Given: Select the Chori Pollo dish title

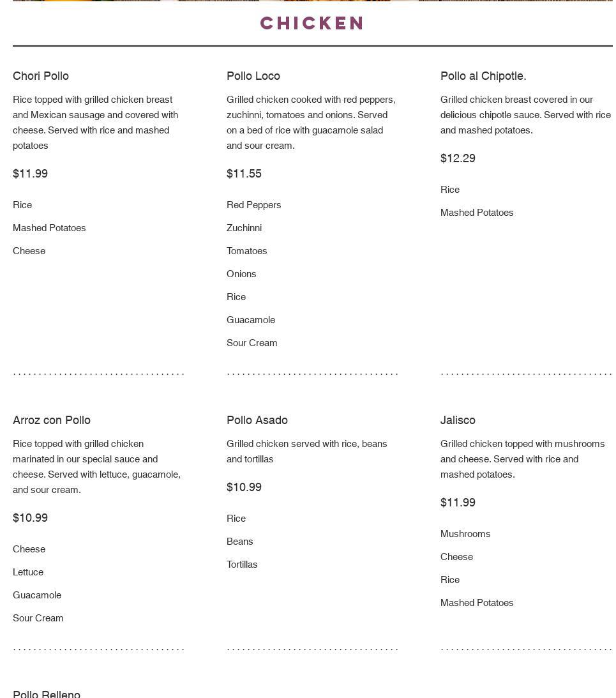Looking at the screenshot, I should click(41, 76).
